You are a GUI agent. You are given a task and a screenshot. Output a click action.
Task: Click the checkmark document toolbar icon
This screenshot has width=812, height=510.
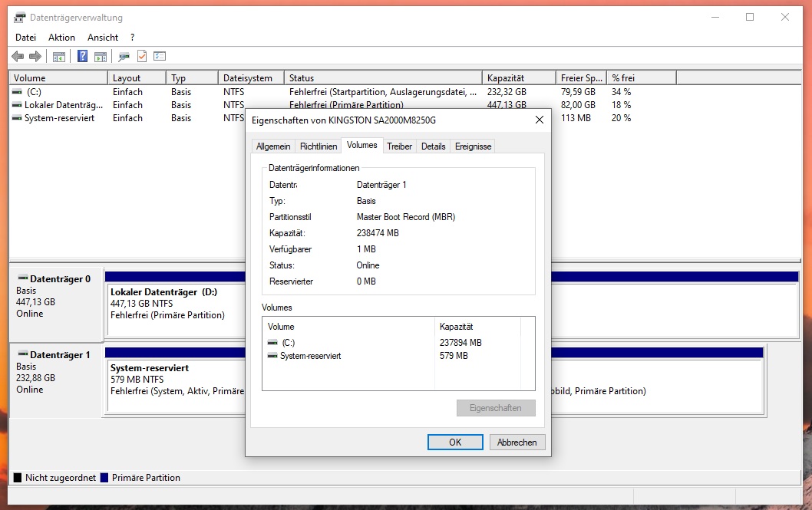click(x=142, y=57)
